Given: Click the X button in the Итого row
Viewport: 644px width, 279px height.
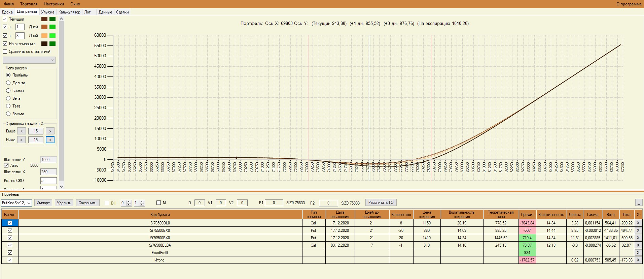Looking at the screenshot, I should click(x=638, y=260).
